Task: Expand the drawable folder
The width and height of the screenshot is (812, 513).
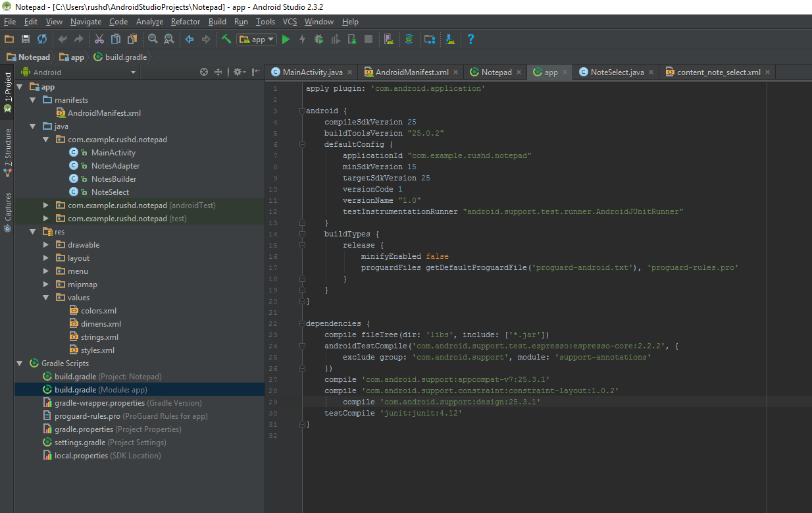Action: pos(46,245)
